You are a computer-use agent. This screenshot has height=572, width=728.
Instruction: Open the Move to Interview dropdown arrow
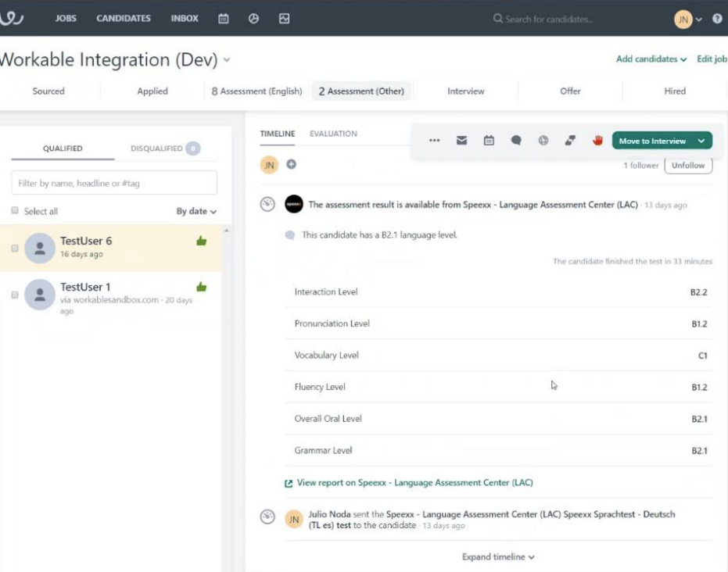pyautogui.click(x=701, y=141)
